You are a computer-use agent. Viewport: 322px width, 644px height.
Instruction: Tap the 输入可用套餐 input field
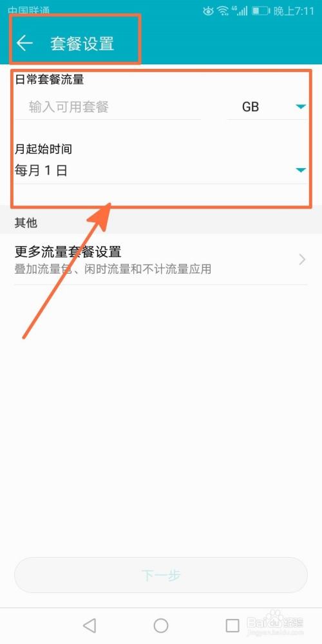(108, 107)
